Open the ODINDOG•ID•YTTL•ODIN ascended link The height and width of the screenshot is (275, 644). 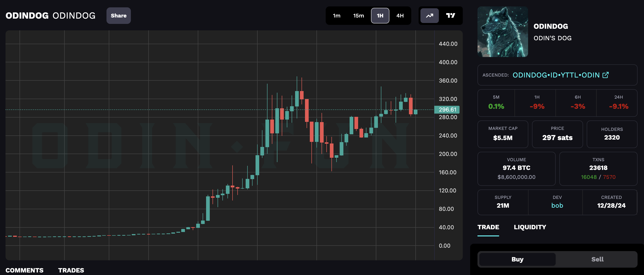click(556, 75)
